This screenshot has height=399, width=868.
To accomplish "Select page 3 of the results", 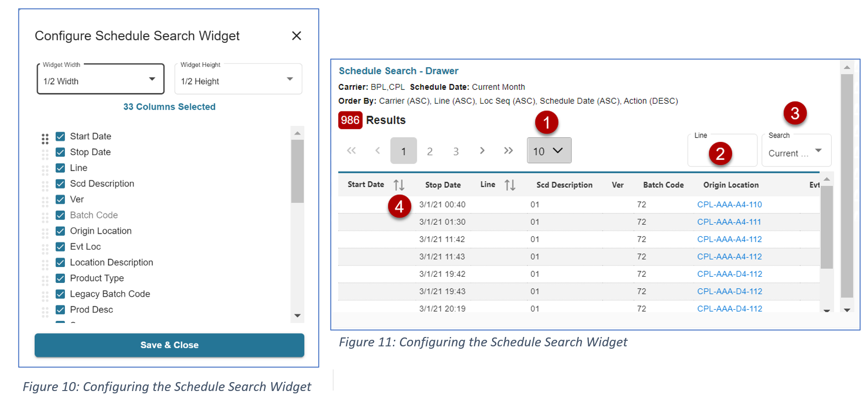I will [456, 151].
